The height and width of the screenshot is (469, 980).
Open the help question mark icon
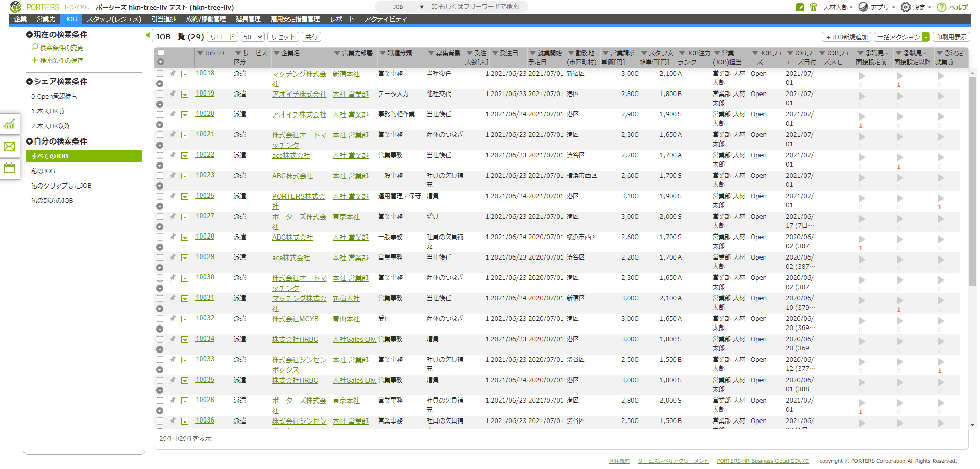pos(942,7)
